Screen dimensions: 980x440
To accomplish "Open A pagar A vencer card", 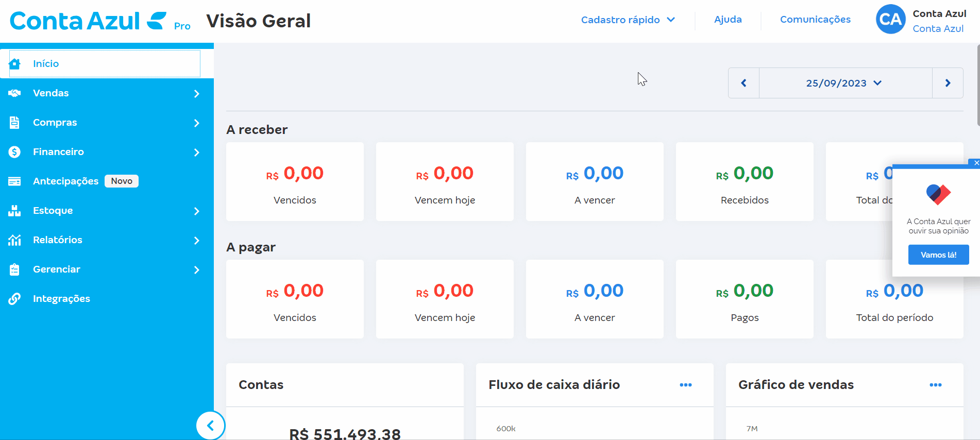I will (x=595, y=299).
